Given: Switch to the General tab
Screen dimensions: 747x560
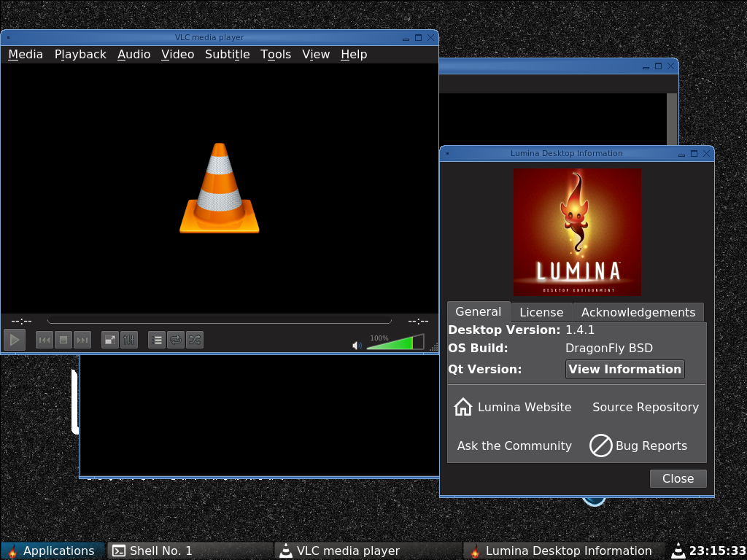Looking at the screenshot, I should coord(479,312).
